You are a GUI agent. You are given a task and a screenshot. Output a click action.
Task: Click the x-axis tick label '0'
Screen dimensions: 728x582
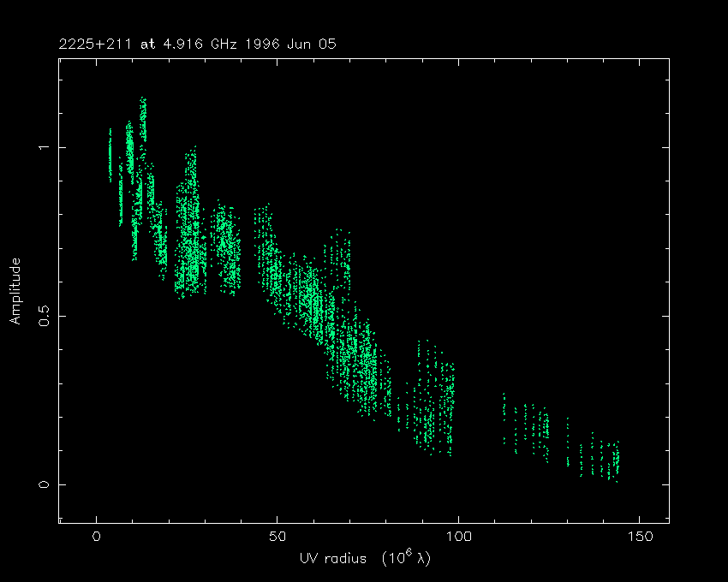click(97, 537)
